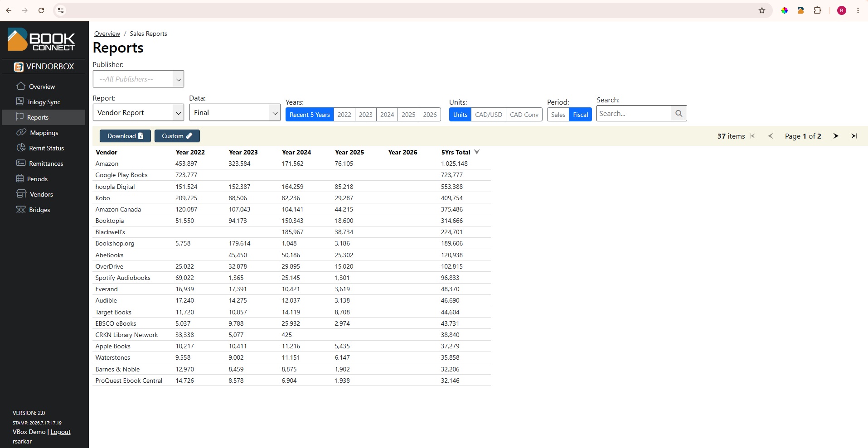Set period to Sales
Screen dimensions: 868x448
(558, 115)
